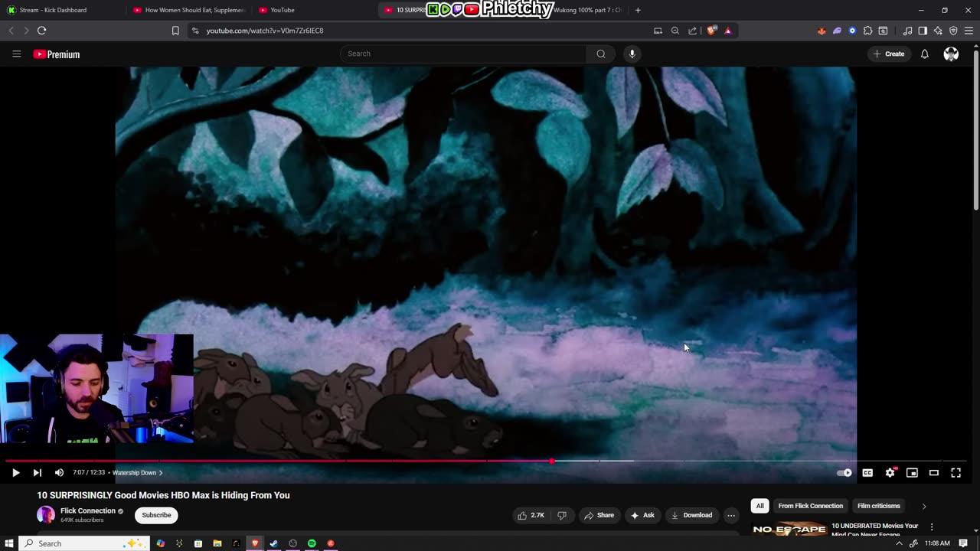Open Flick Connection channel avatar
980x551 pixels.
46,515
